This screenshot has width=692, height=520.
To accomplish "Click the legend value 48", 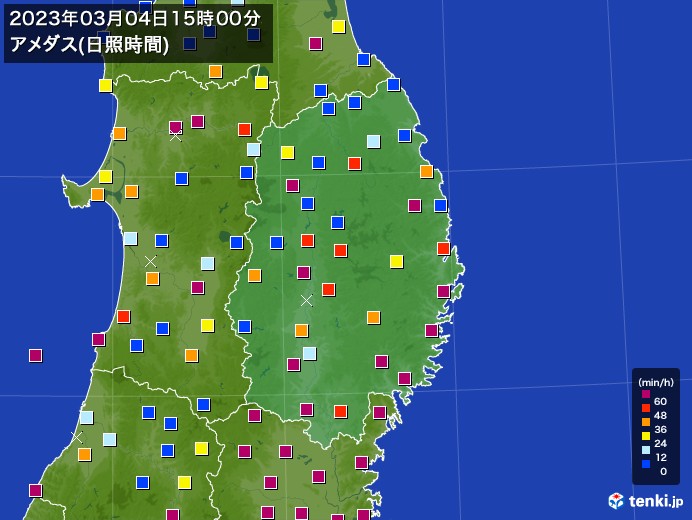I will tap(660, 415).
